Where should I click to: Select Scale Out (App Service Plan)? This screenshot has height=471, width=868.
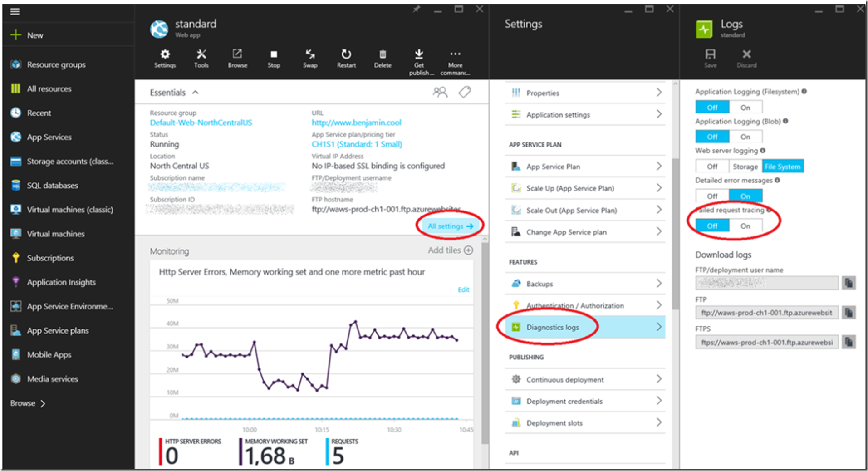point(585,210)
